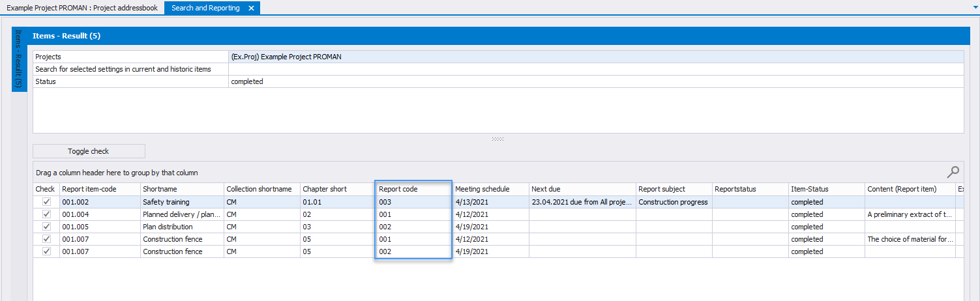Sort by Item-Status column header
This screenshot has width=980, height=301.
click(826, 189)
